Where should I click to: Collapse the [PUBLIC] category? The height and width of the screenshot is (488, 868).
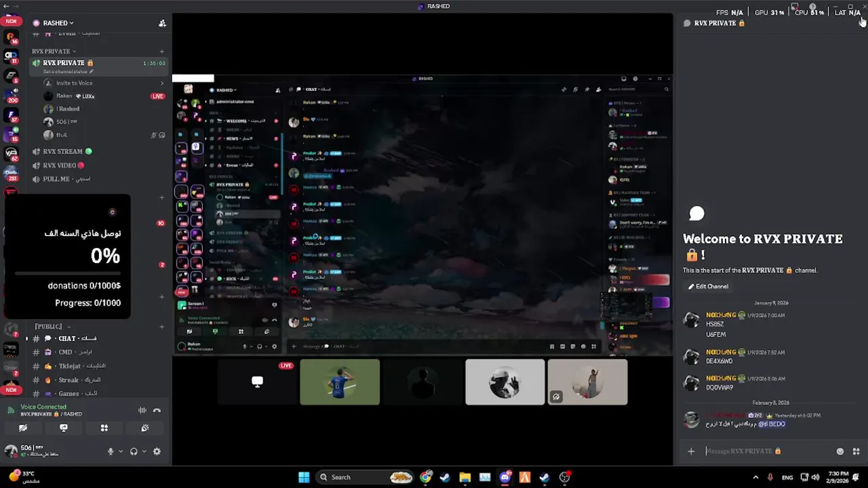pos(52,327)
